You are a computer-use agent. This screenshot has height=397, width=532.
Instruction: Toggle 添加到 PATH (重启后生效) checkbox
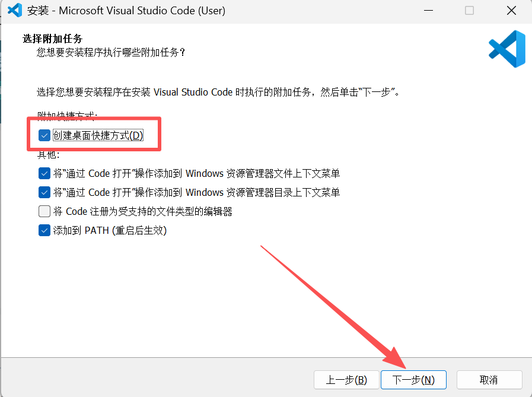coord(44,230)
